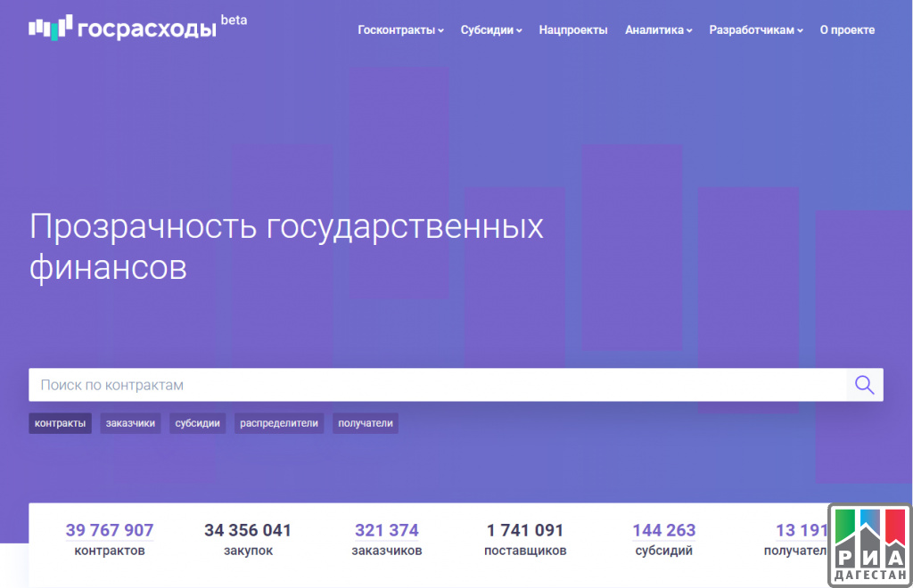Open the Субсидии dropdown menu
This screenshot has height=588, width=913.
(491, 30)
